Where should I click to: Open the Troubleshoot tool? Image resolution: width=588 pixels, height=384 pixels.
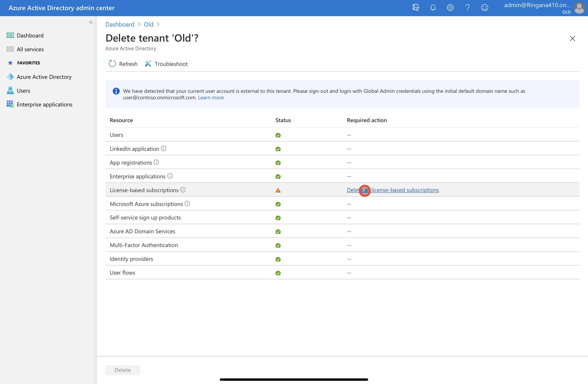coord(166,64)
